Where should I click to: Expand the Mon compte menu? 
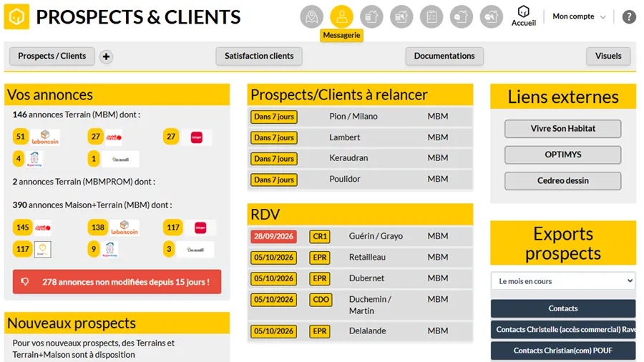[579, 16]
